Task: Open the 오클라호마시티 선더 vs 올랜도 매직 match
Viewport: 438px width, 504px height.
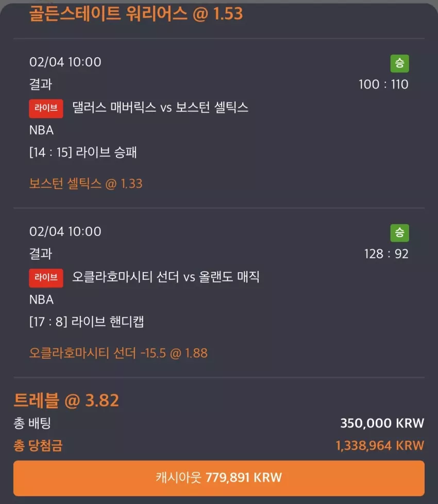Action: (165, 277)
